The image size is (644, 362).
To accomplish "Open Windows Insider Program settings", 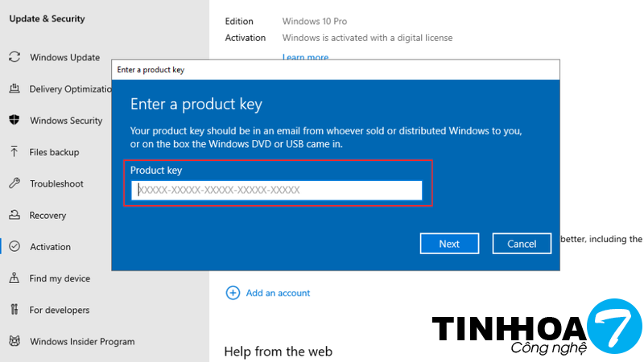I will point(81,342).
